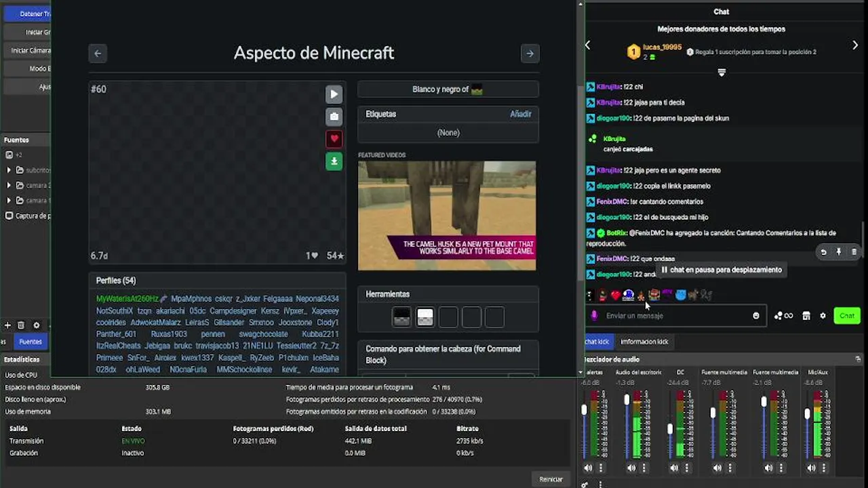Click the chat en pausa para desplazamiento notice
Viewport: 868px width, 488px height.
(721, 270)
